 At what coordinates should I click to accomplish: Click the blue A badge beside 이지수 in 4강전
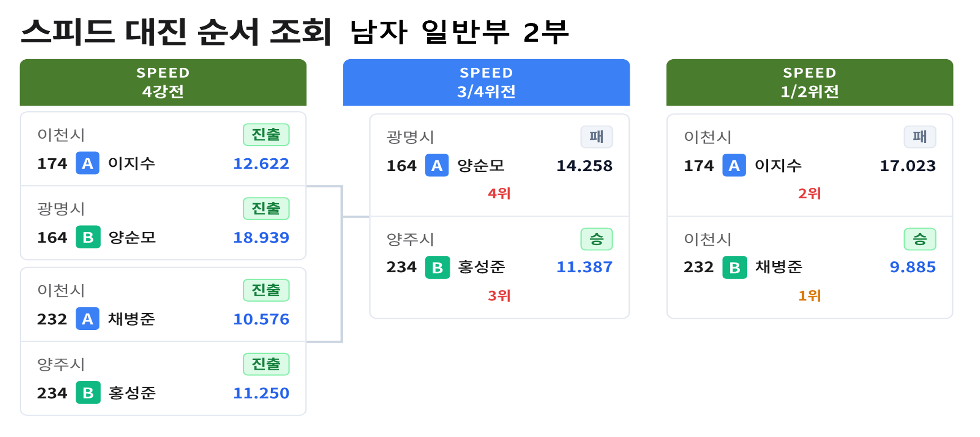pyautogui.click(x=87, y=163)
